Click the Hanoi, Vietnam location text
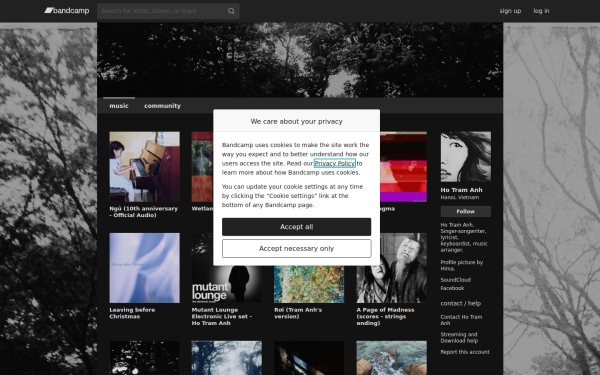 pos(460,197)
